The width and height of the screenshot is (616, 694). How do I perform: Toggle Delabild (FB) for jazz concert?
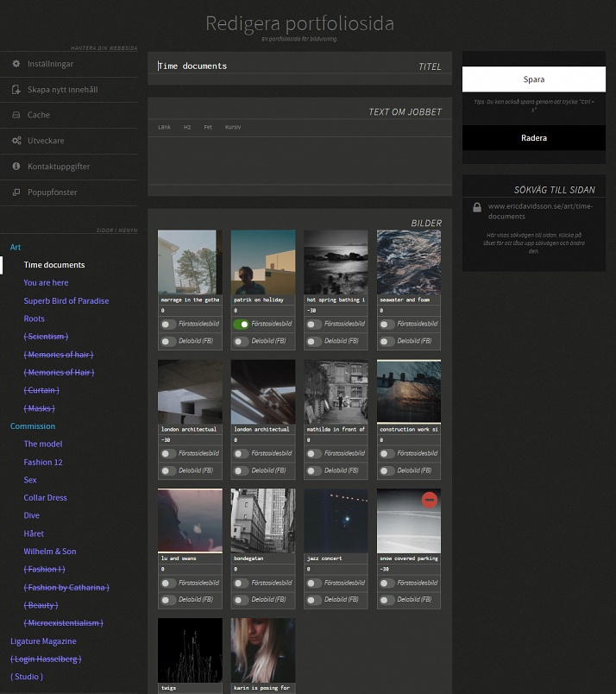pyautogui.click(x=314, y=600)
